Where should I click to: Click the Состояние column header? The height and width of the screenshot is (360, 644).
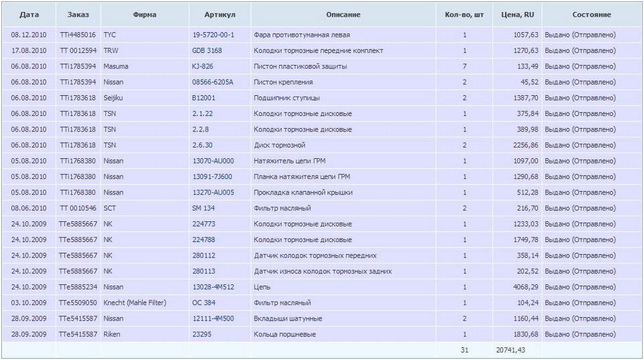[592, 15]
